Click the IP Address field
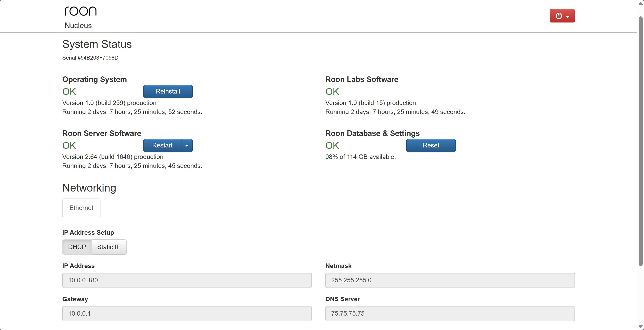The width and height of the screenshot is (644, 330). (x=187, y=280)
